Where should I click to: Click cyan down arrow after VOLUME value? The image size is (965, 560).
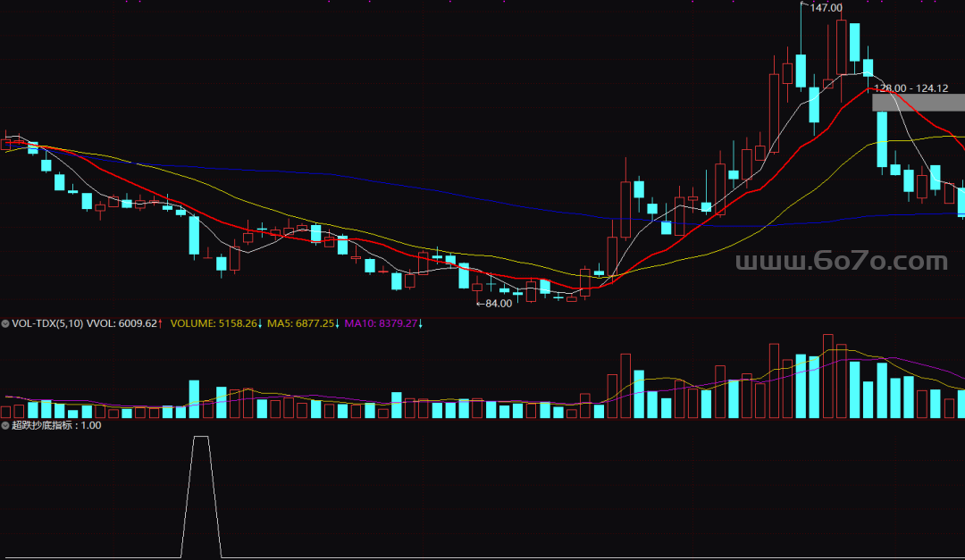260,323
